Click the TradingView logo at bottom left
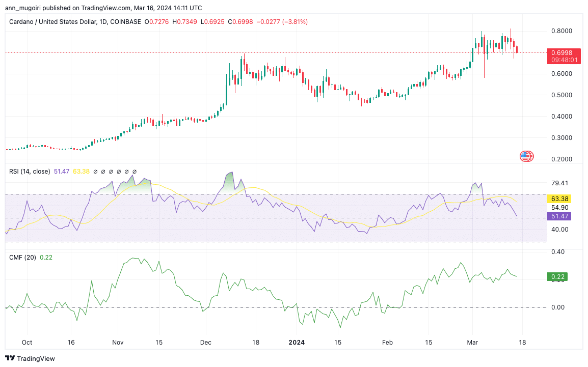The image size is (588, 367). point(30,358)
